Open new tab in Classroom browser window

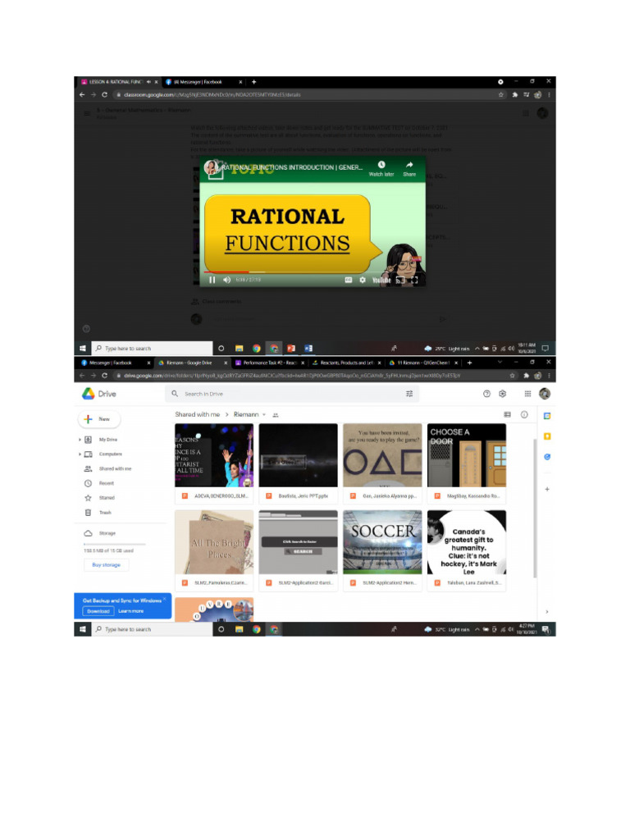pos(254,82)
